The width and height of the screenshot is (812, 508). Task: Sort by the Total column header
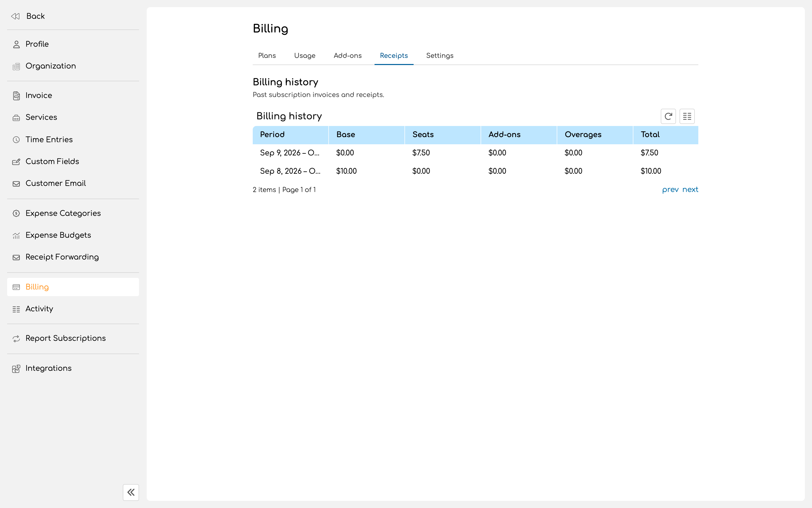[x=666, y=135]
